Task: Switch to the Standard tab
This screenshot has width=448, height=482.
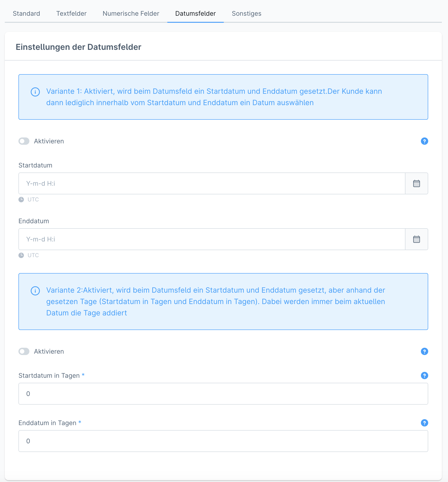Action: pyautogui.click(x=26, y=14)
